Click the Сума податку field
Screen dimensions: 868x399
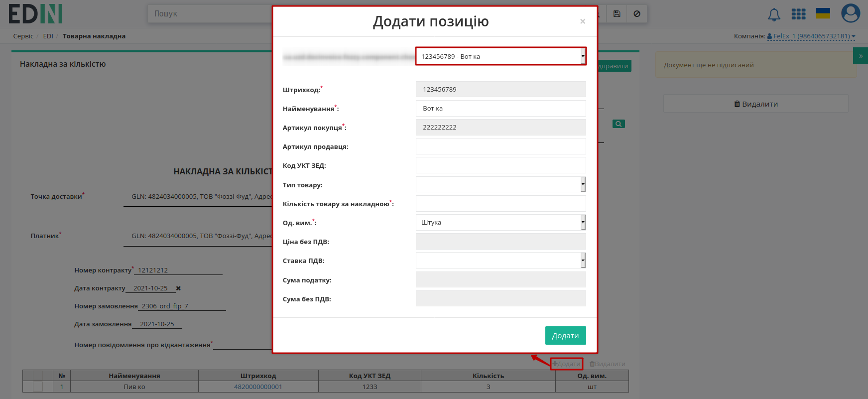pos(500,279)
